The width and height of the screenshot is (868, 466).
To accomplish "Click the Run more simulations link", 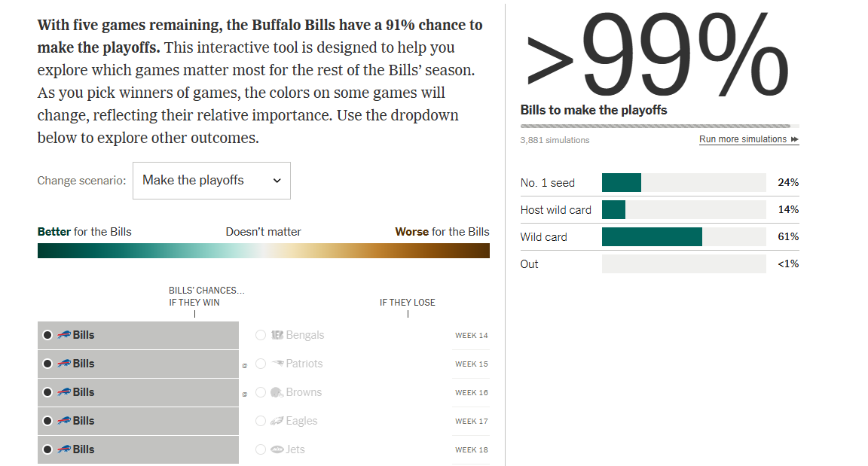I will pos(742,139).
